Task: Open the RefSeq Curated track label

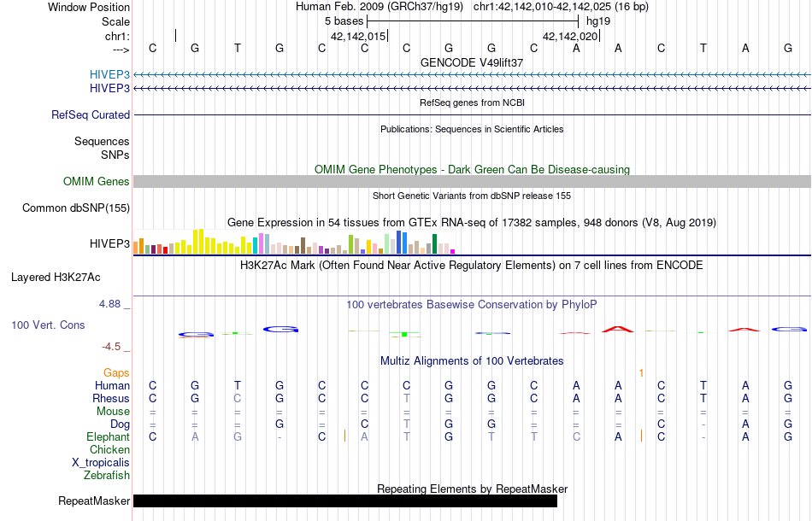Action: [90, 114]
